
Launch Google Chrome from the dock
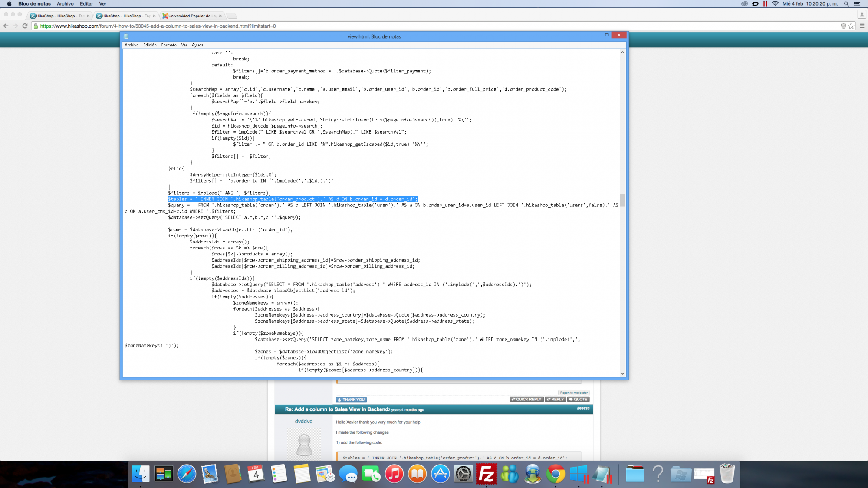pyautogui.click(x=556, y=474)
